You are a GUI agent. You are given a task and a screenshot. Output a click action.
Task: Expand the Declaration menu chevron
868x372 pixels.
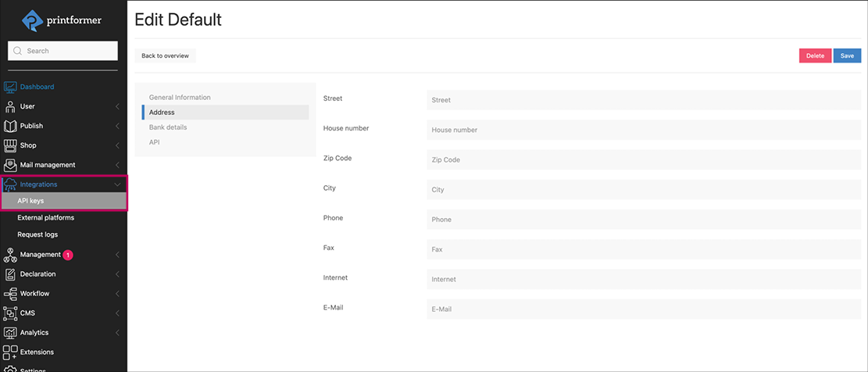pyautogui.click(x=117, y=274)
